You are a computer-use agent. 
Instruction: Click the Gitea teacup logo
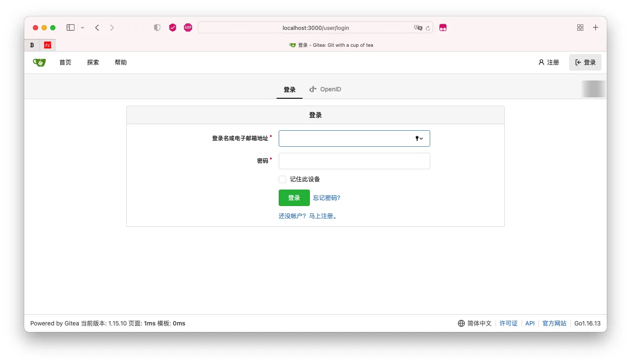click(x=39, y=62)
